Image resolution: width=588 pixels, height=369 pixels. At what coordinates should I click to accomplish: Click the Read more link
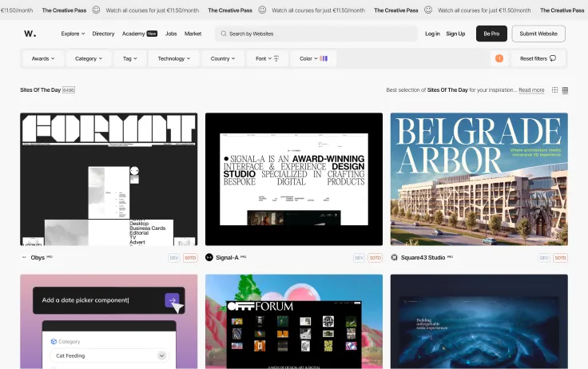[x=531, y=90]
